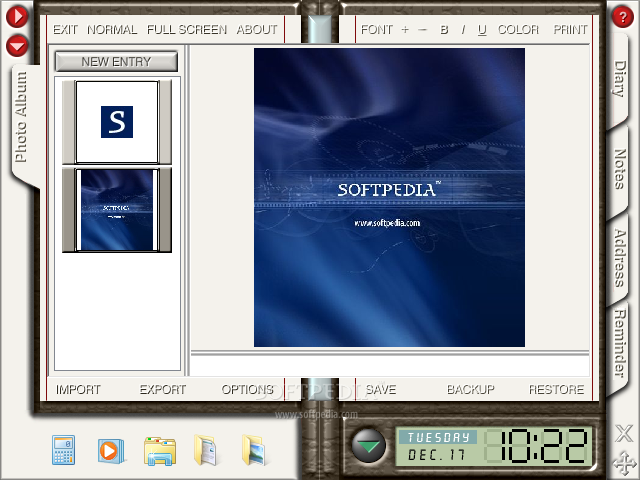
Task: Open the media player icon
Action: click(110, 451)
